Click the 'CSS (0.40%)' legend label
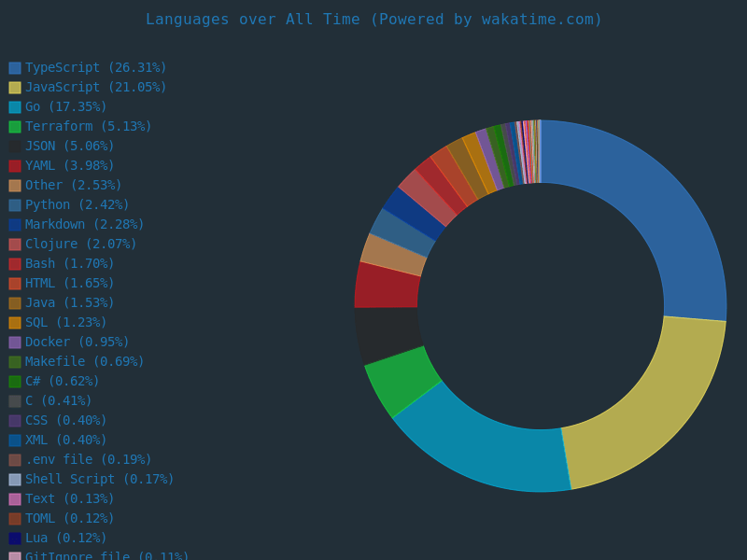The image size is (747, 560). [x=65, y=420]
